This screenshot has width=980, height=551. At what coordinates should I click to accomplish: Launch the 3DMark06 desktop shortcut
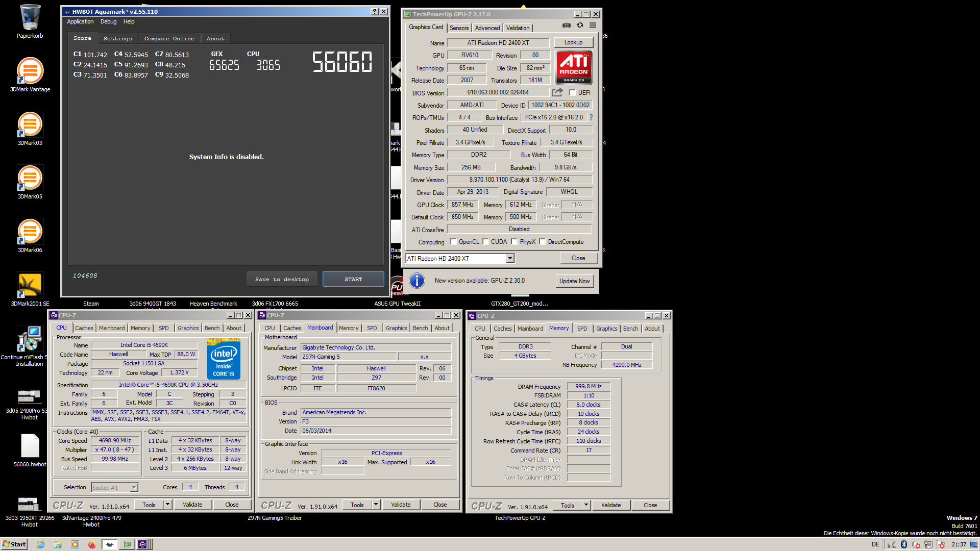tap(30, 235)
